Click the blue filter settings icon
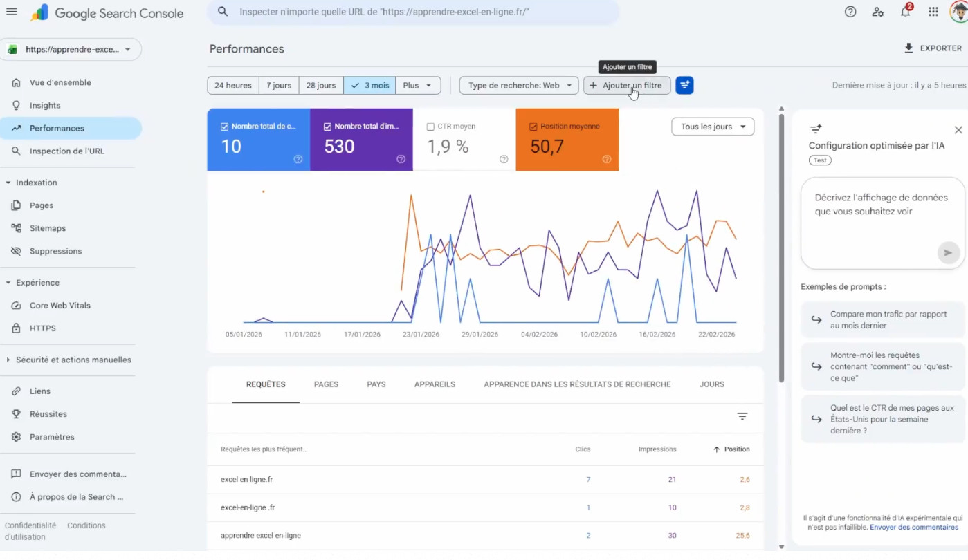The width and height of the screenshot is (968, 560). [x=684, y=85]
